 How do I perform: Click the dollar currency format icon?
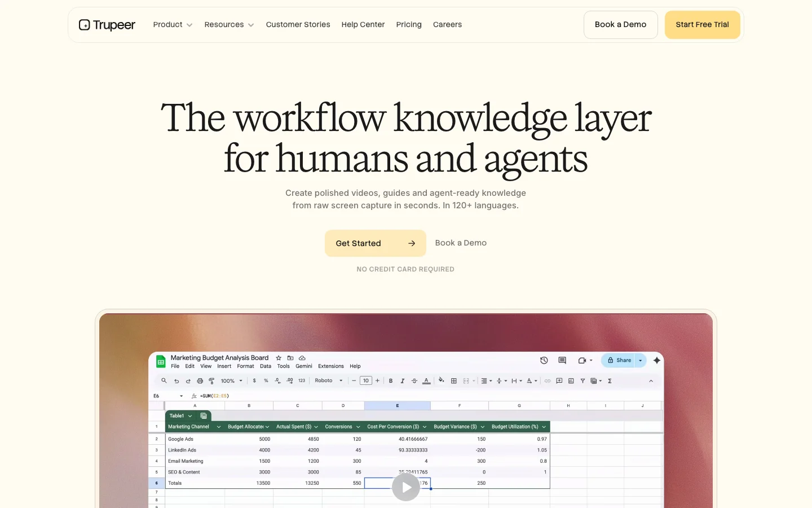coord(254,381)
